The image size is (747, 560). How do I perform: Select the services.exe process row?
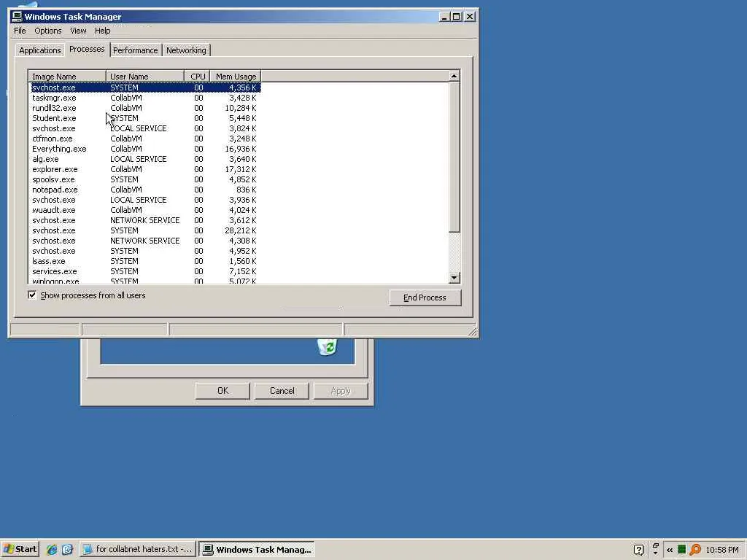coord(144,271)
